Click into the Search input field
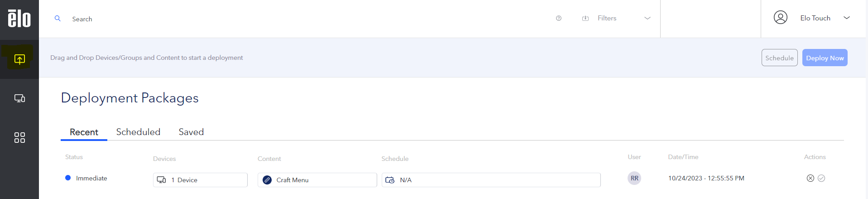868x199 pixels. coord(272,19)
